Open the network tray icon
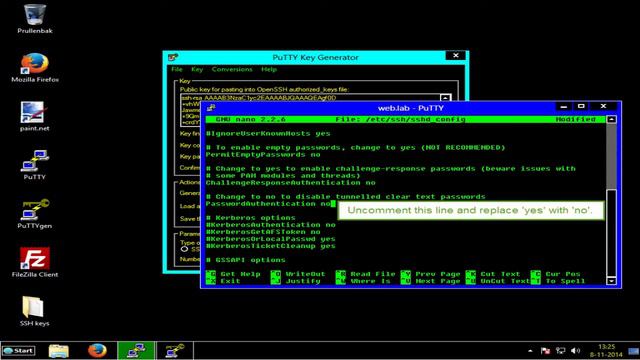Screen dimensions: 640x360 pos(560,351)
